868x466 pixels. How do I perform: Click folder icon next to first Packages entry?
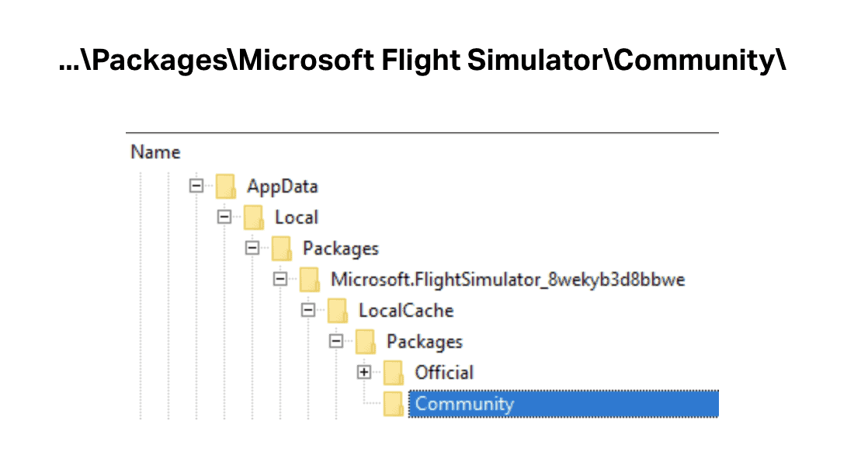(282, 249)
